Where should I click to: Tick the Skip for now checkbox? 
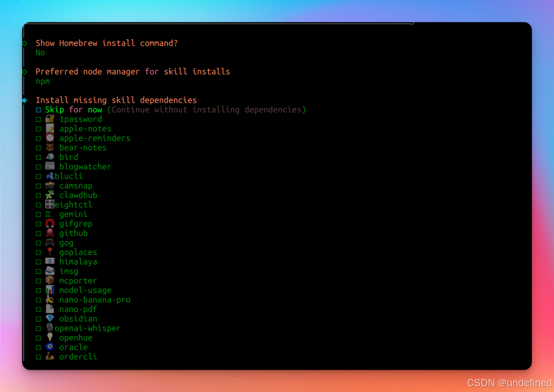point(38,110)
